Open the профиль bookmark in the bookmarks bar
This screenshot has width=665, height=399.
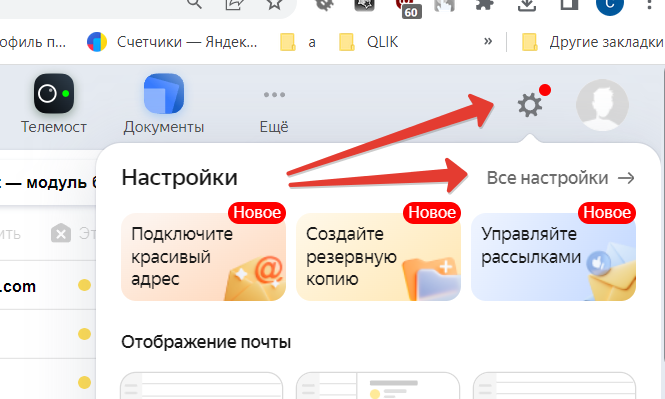(x=33, y=42)
